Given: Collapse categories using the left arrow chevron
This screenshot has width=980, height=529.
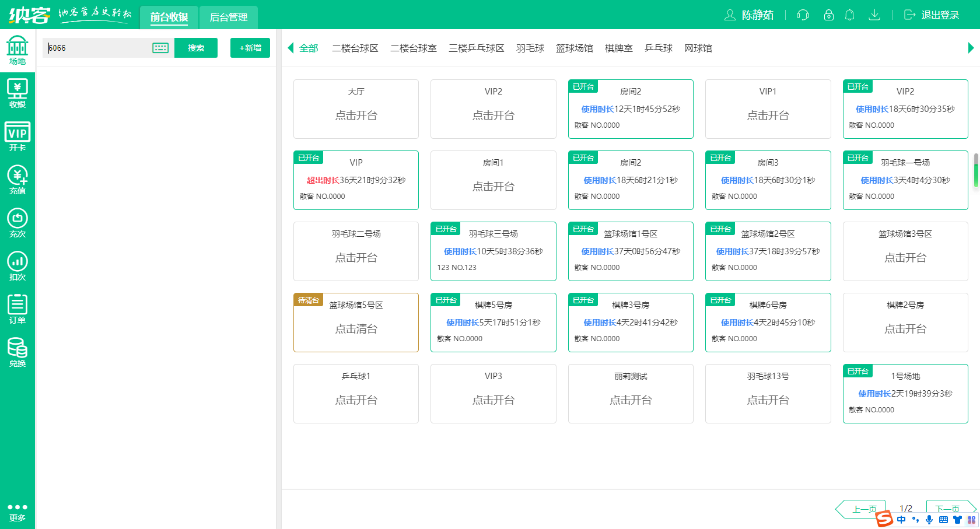Looking at the screenshot, I should (x=290, y=48).
